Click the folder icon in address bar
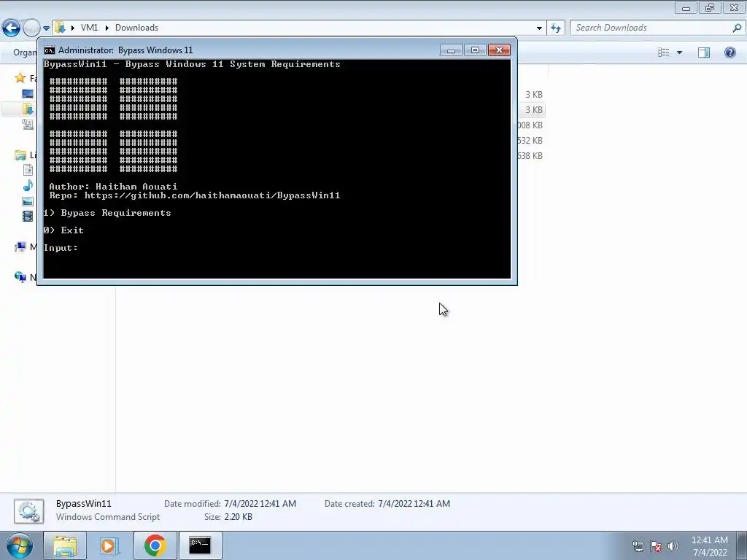The image size is (747, 560). click(60, 28)
